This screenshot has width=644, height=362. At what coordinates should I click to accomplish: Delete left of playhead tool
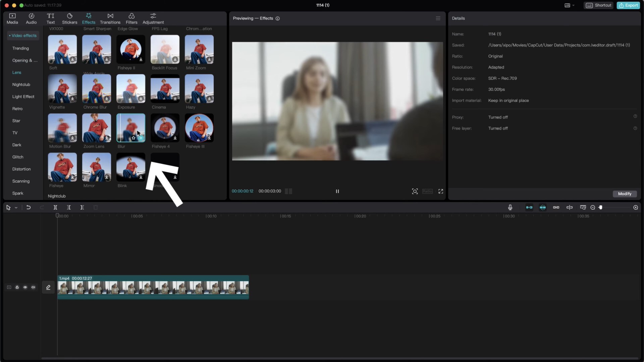(69, 208)
